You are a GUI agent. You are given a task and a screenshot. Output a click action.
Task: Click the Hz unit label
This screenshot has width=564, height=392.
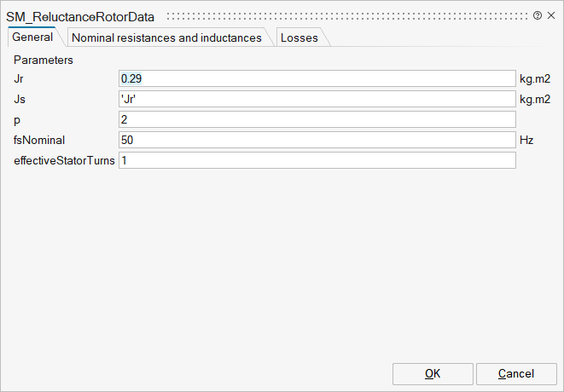tap(526, 140)
